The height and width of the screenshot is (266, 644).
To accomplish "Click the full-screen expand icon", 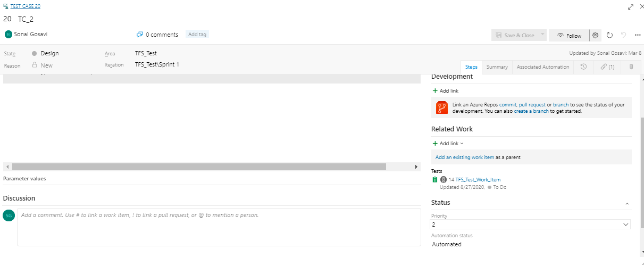I will (631, 7).
